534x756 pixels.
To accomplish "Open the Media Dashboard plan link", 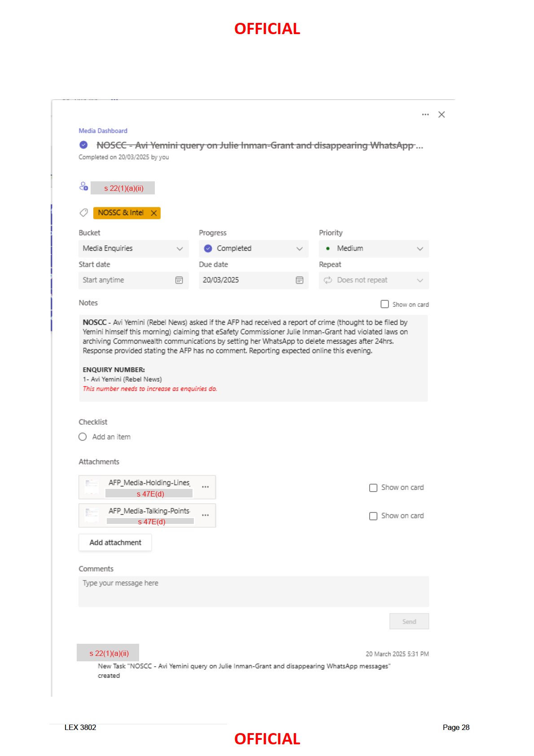I will click(103, 131).
